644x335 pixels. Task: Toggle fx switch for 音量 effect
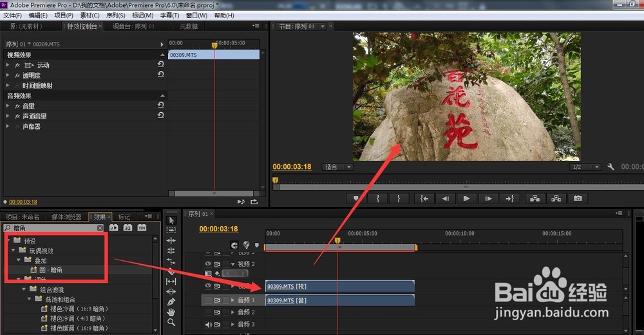pos(17,106)
